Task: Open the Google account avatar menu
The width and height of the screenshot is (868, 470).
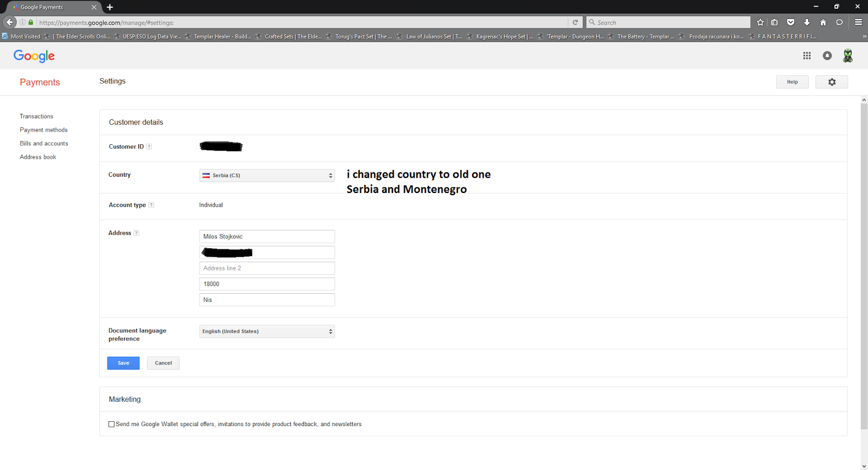Action: [x=847, y=55]
